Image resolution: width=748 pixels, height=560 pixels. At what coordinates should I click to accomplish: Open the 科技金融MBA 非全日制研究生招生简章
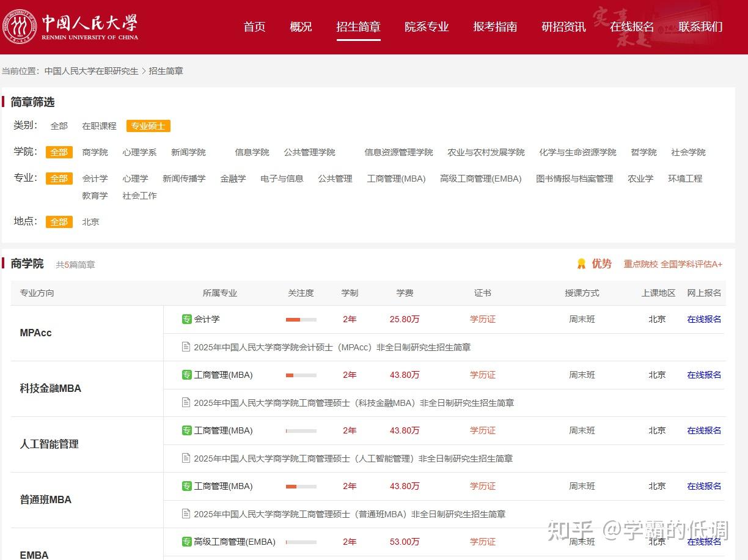coord(354,403)
